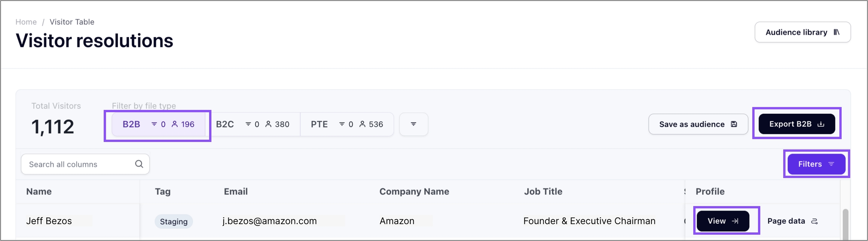This screenshot has height=241, width=868.
Task: Click the standalone filter icon button
Action: point(413,124)
